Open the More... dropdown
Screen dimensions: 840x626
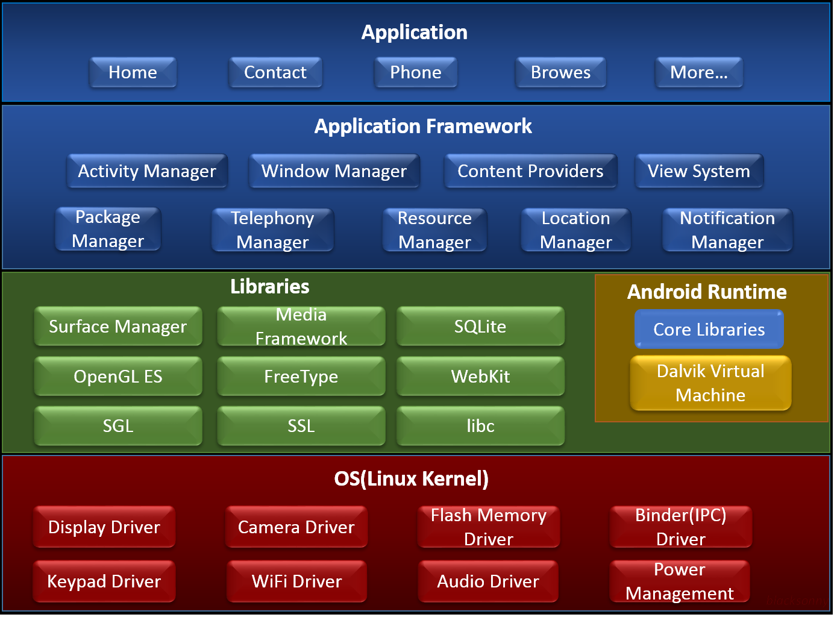(698, 72)
